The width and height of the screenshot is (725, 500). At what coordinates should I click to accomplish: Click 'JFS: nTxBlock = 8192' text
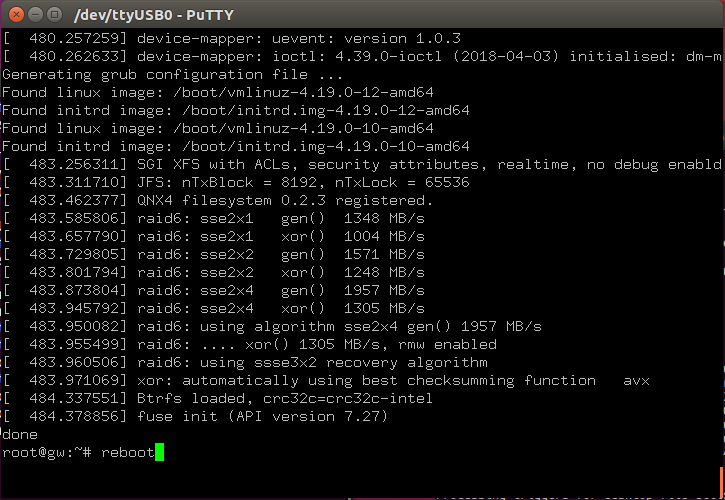[227, 183]
